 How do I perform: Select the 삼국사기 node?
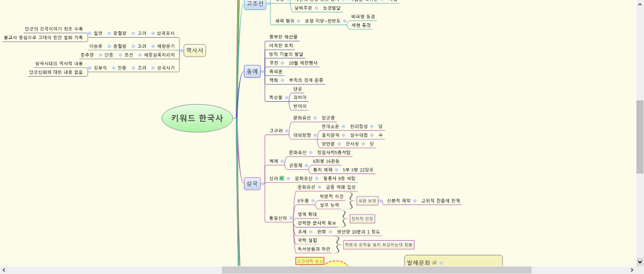pyautogui.click(x=165, y=68)
